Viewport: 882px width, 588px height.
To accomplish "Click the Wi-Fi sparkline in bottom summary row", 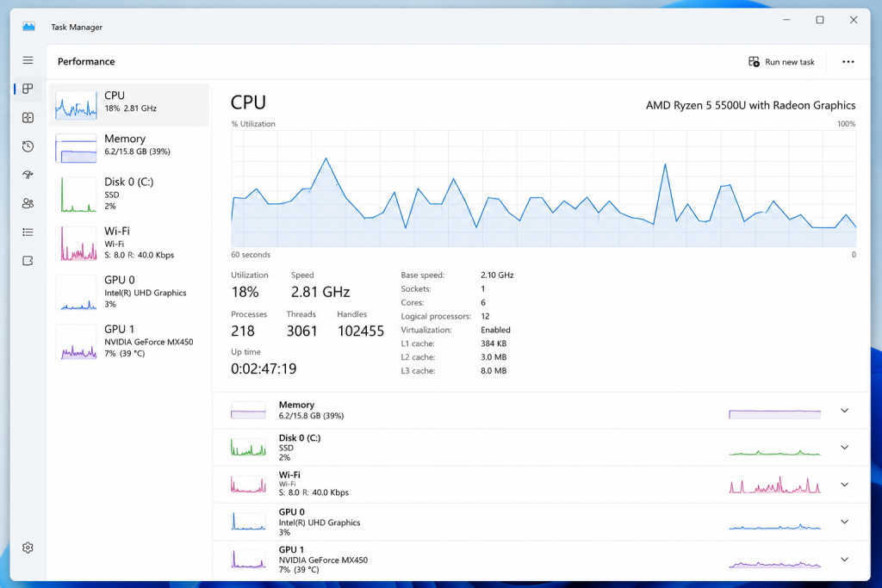I will click(774, 485).
